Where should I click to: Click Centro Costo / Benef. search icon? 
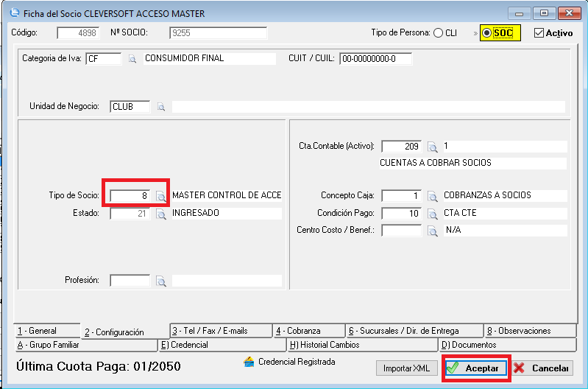point(433,231)
